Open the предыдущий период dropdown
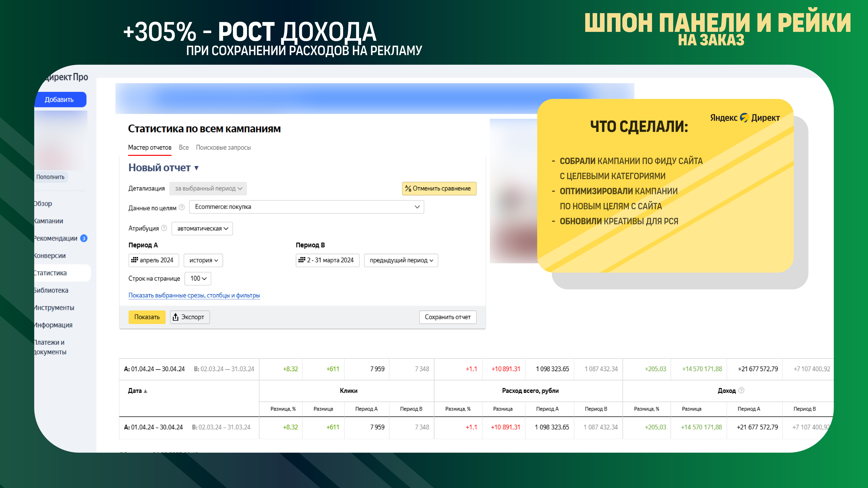868x488 pixels. [401, 260]
